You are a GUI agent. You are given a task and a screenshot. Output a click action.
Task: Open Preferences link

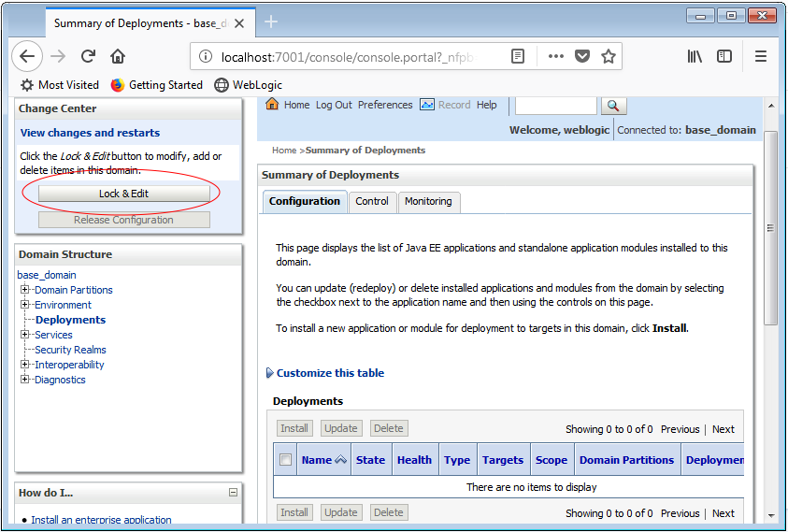pos(385,105)
